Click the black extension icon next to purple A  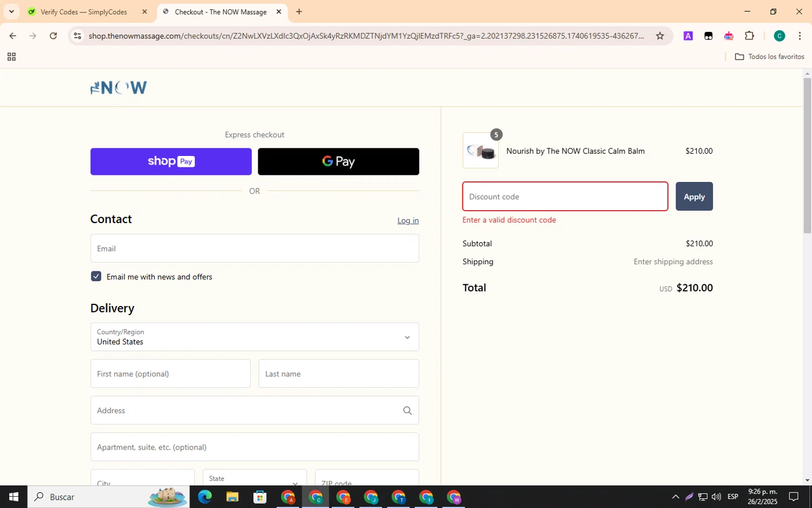point(708,36)
